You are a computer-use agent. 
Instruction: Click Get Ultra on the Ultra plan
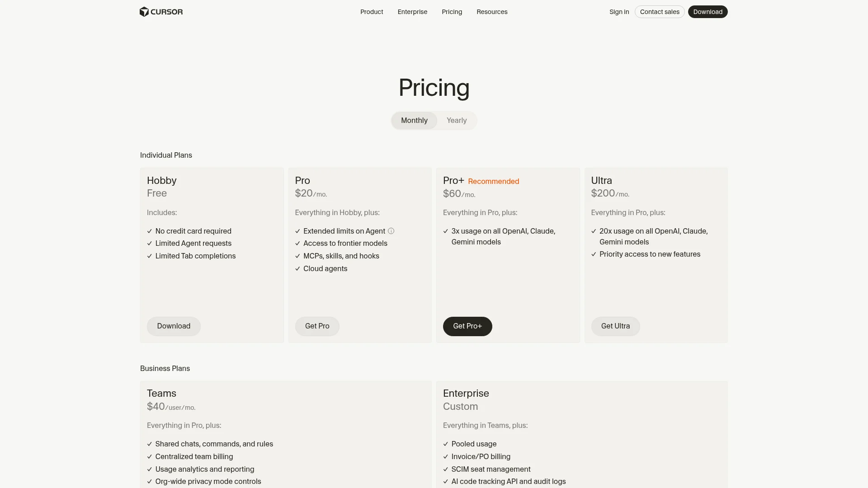(615, 326)
